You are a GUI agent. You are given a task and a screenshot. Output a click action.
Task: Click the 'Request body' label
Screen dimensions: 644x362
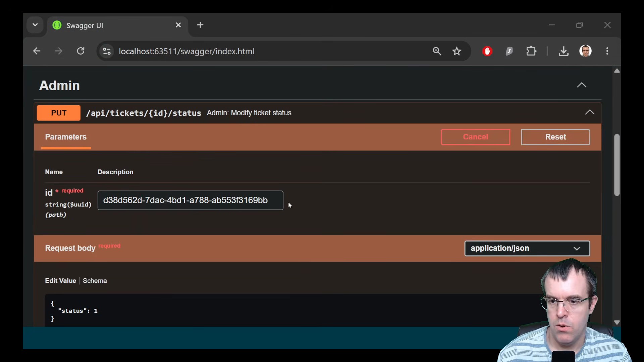pos(70,248)
